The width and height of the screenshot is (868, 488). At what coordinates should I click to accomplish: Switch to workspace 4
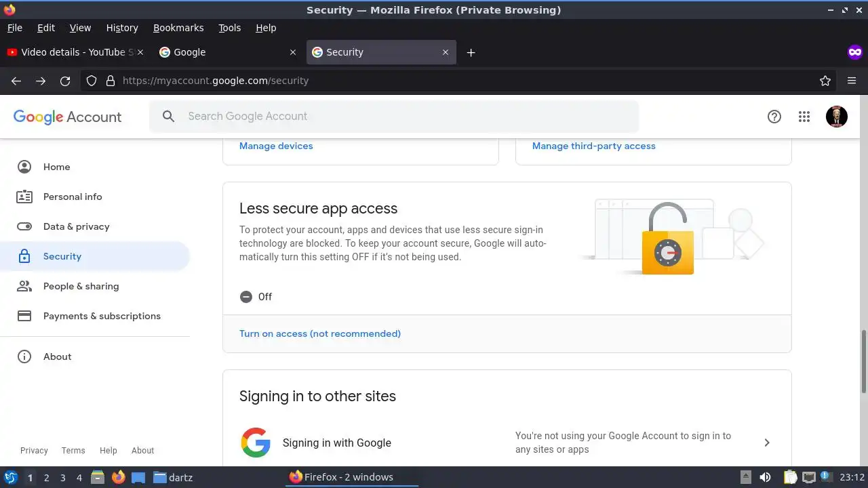(79, 477)
